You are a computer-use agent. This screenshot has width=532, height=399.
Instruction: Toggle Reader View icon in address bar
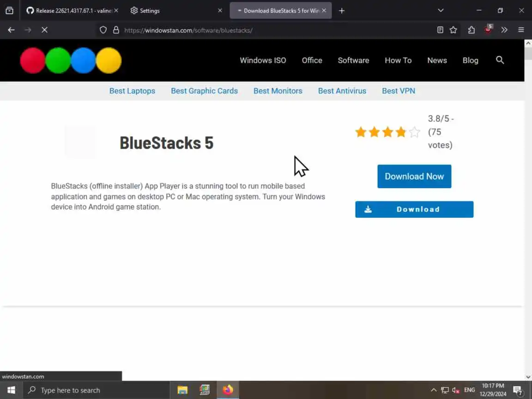[x=440, y=30]
